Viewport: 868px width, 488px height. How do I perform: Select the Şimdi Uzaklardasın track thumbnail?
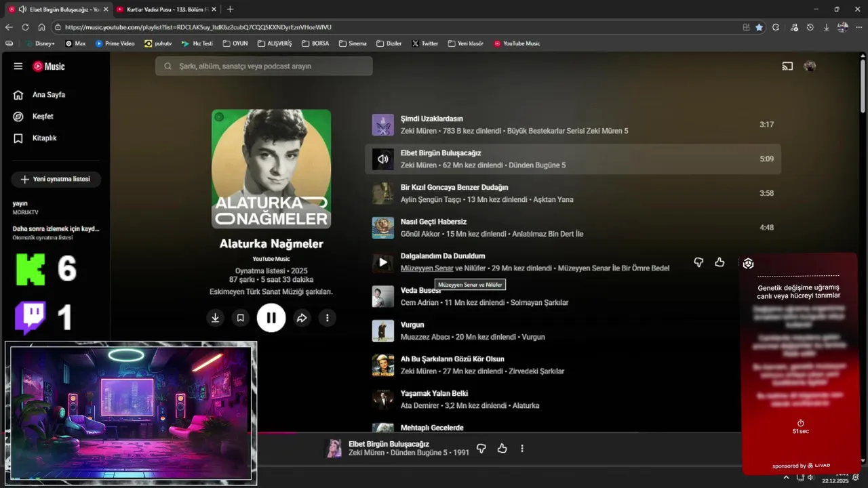[383, 125]
